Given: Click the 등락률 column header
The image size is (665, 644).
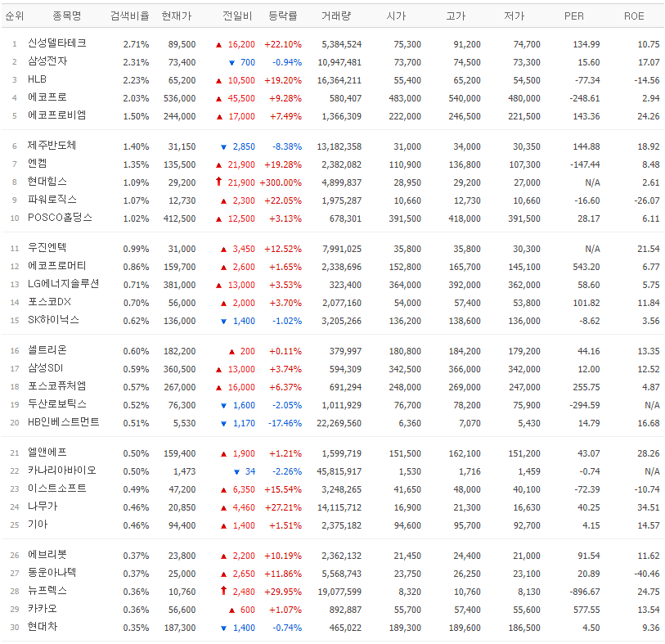Looking at the screenshot, I should pos(283,16).
